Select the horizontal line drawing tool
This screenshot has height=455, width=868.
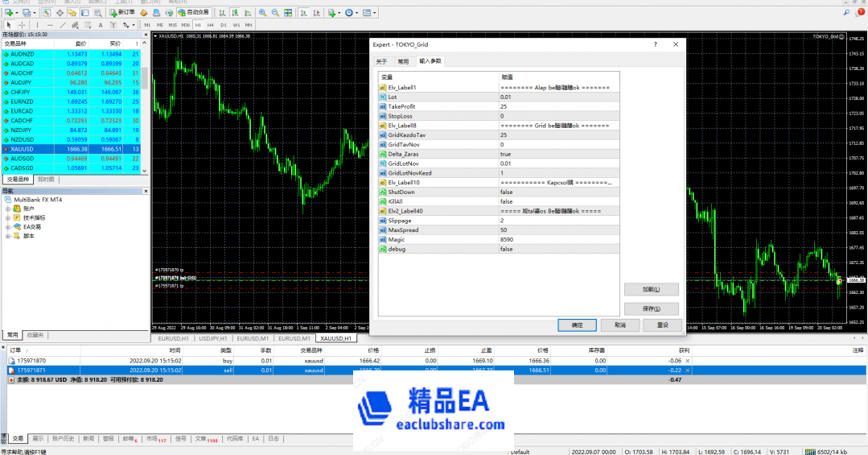pos(50,25)
